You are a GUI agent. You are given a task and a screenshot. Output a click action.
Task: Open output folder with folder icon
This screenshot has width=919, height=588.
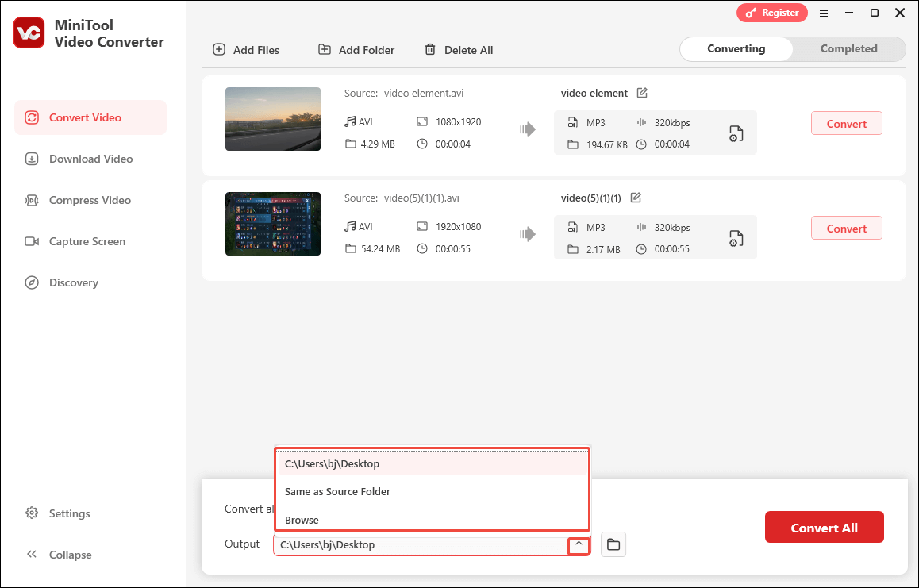(x=613, y=544)
